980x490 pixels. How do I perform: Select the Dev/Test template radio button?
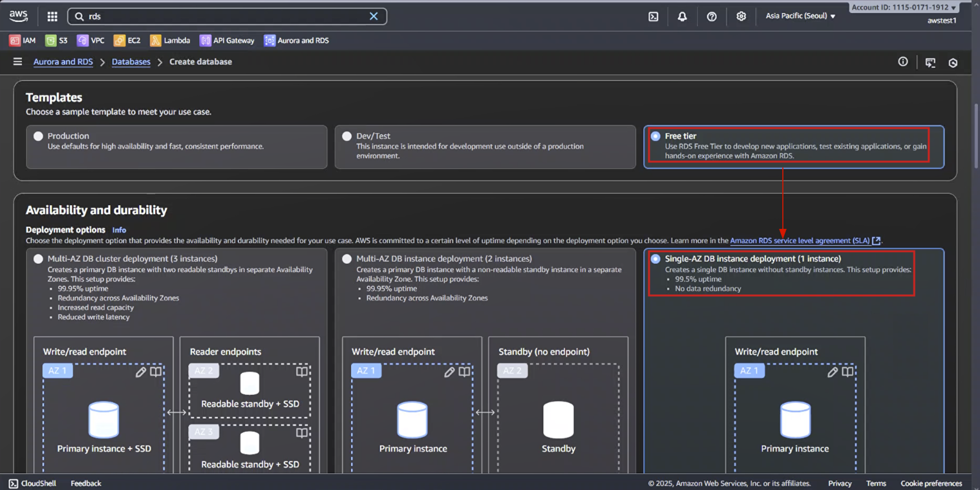pos(347,136)
